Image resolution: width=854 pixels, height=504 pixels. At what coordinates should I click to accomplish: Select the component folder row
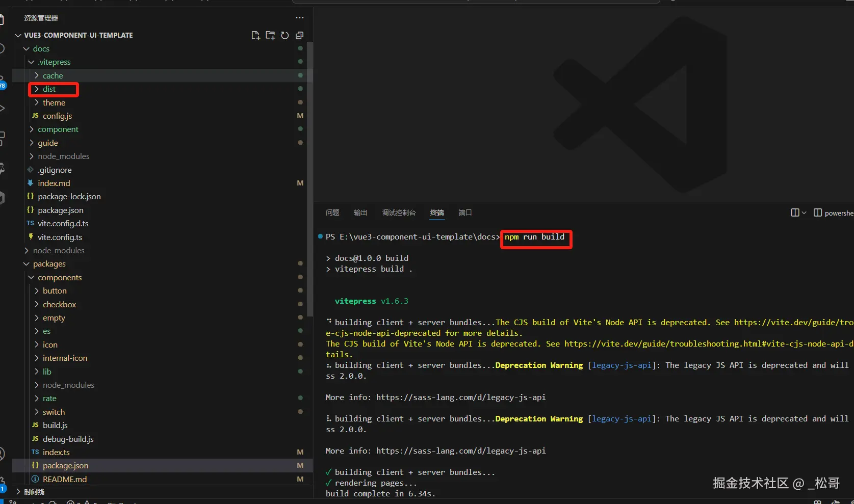(162, 129)
